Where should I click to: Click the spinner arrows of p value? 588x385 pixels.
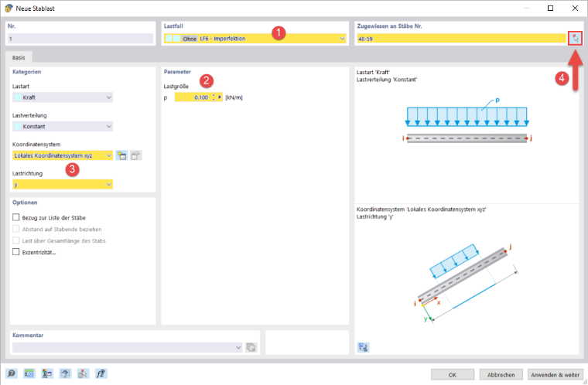[214, 97]
